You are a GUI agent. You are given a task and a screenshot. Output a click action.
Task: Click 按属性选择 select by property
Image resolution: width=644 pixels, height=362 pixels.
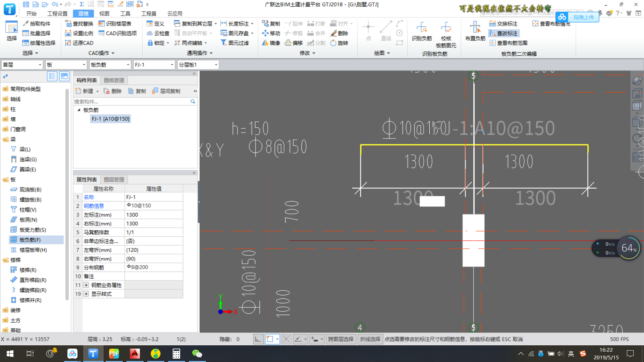39,43
